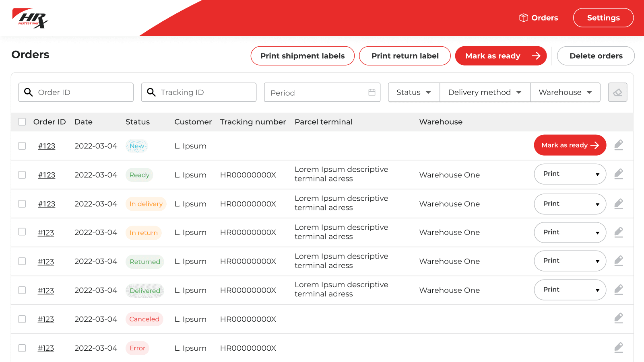This screenshot has width=644, height=362.
Task: Open the Delivery method dropdown
Action: coord(485,93)
